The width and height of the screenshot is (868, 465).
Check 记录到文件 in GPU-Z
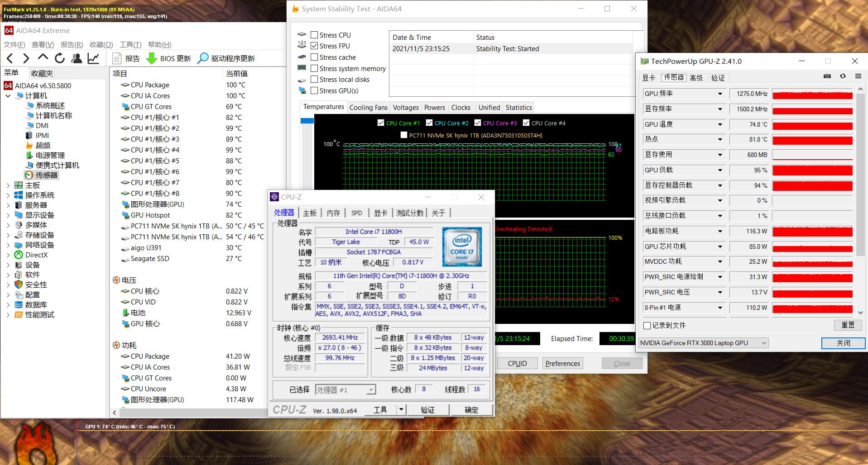(x=647, y=325)
